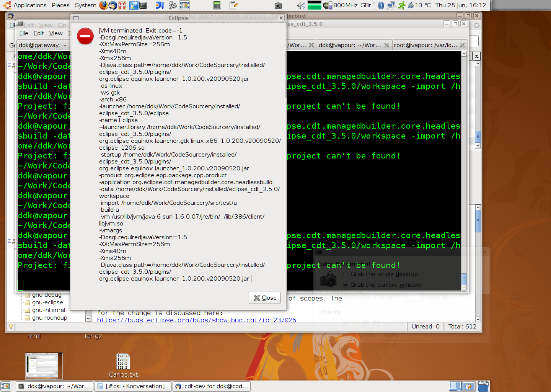Launch Thunderbird from the top panel

pos(112,5)
